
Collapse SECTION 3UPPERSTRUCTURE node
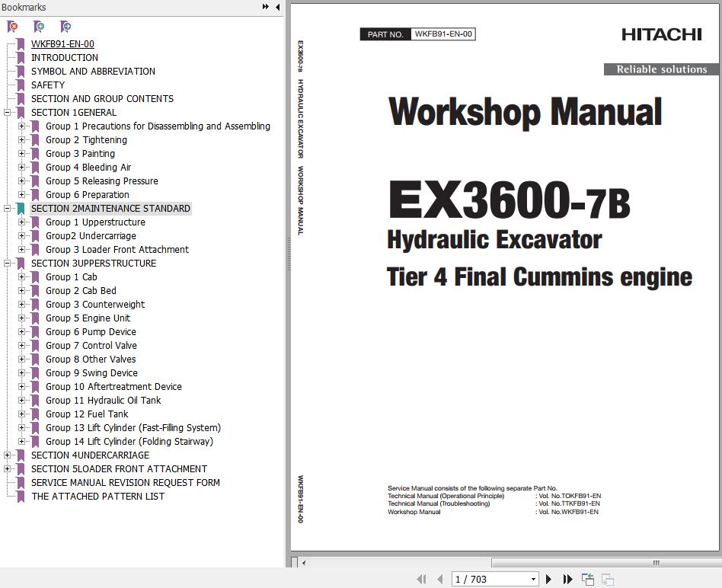(7, 264)
